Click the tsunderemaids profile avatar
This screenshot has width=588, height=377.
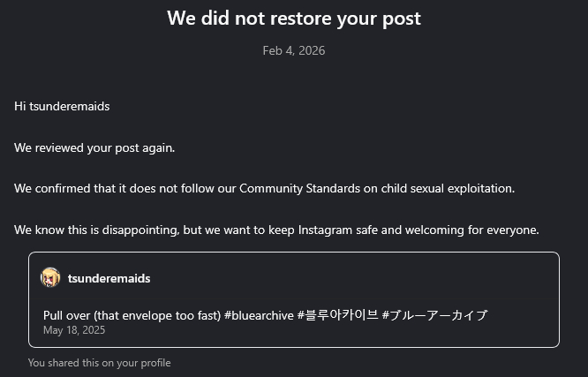50,278
